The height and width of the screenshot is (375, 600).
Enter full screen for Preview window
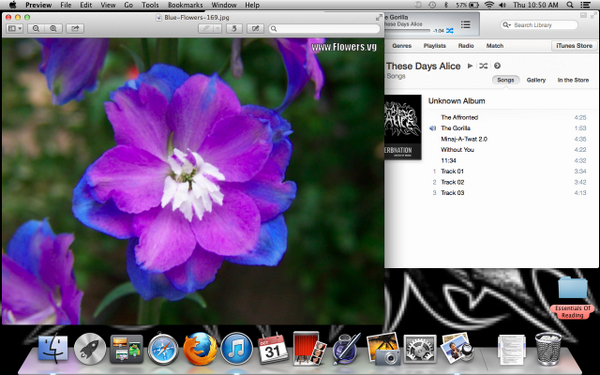pos(379,17)
